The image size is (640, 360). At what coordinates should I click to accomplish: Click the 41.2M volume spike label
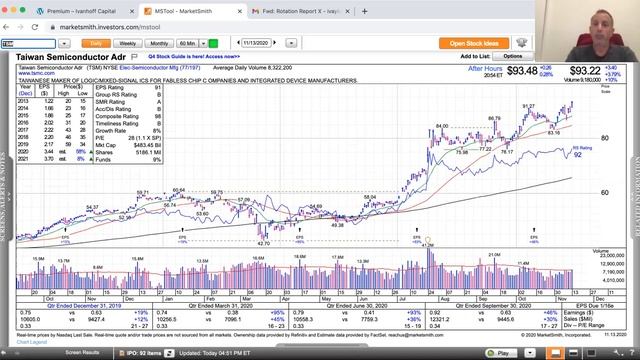[x=427, y=245]
